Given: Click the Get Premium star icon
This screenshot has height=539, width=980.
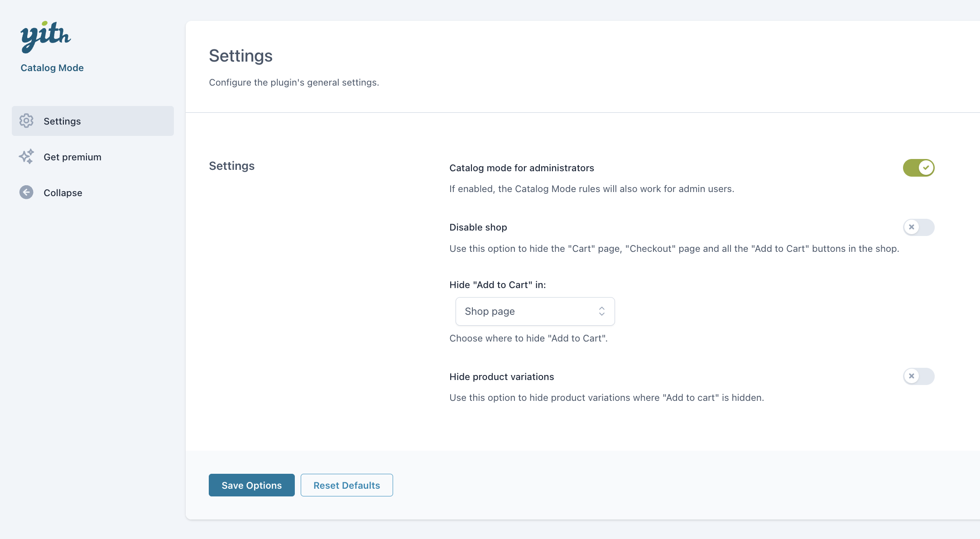Looking at the screenshot, I should [27, 157].
